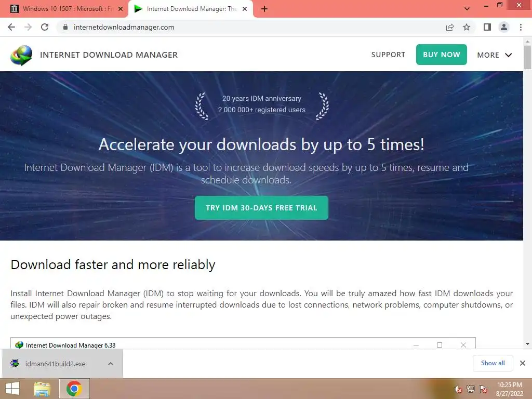Open the SUPPORT page link
The height and width of the screenshot is (399, 532).
(388, 55)
